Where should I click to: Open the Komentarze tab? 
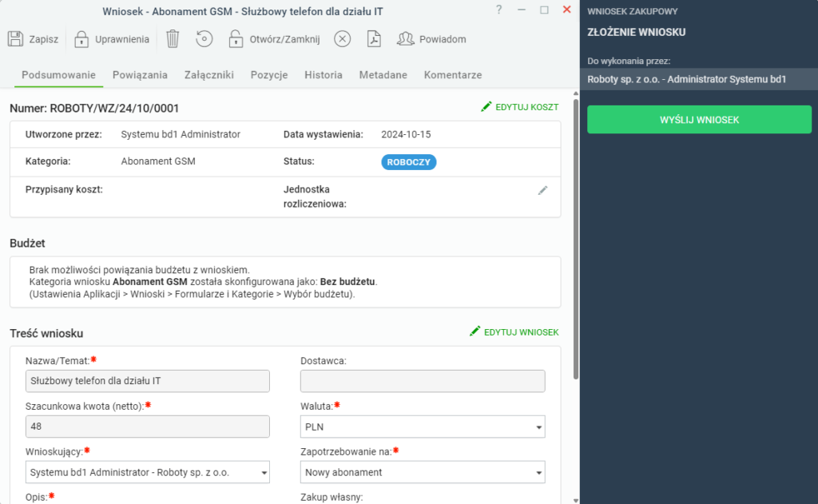453,75
